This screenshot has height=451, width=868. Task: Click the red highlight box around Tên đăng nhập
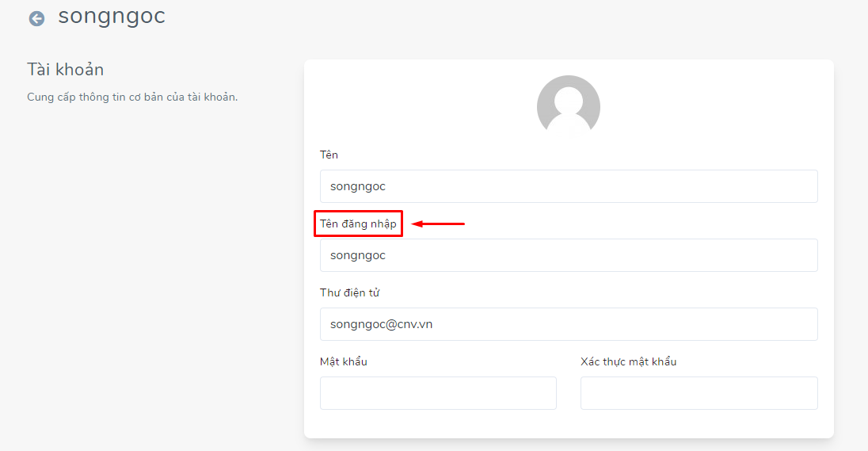358,224
